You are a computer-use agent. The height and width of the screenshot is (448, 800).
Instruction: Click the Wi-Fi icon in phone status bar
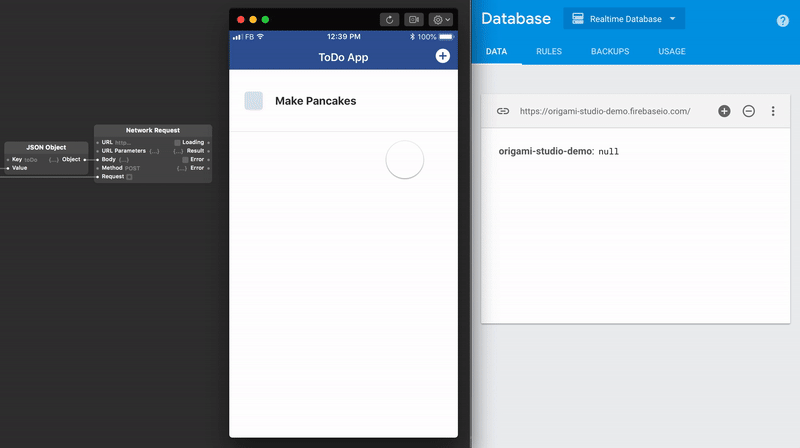[x=260, y=37]
